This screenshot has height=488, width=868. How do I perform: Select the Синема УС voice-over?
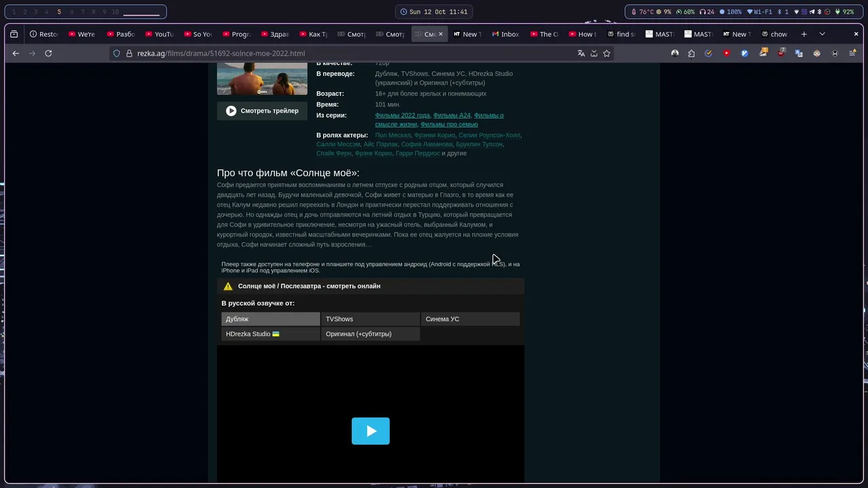coord(471,319)
